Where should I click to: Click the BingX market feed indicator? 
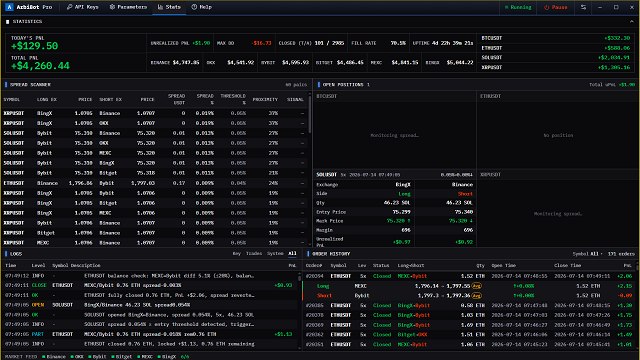coord(167,357)
